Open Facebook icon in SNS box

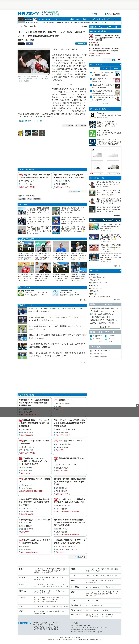pos(106,336)
